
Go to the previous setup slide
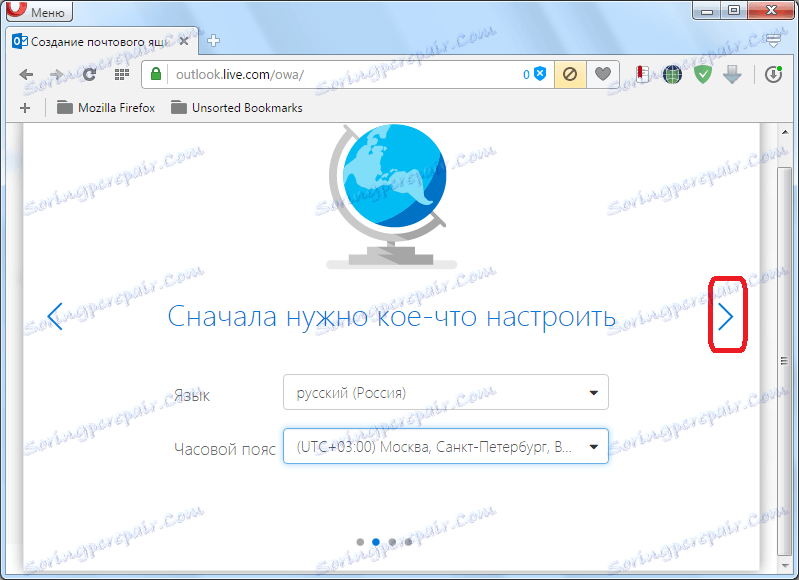(x=55, y=317)
